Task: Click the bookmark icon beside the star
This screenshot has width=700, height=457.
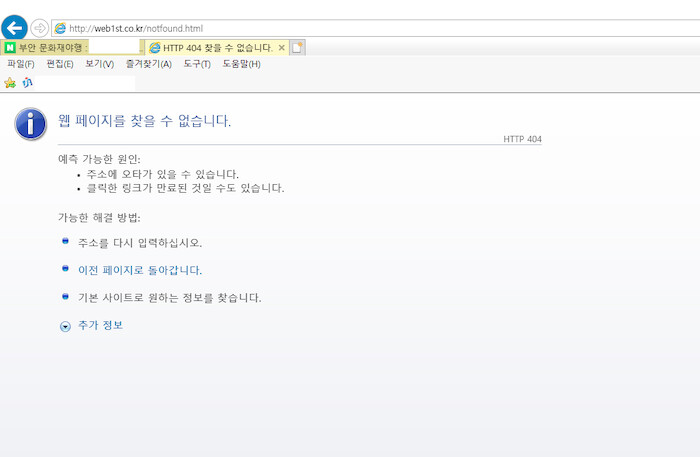Action: [27, 83]
